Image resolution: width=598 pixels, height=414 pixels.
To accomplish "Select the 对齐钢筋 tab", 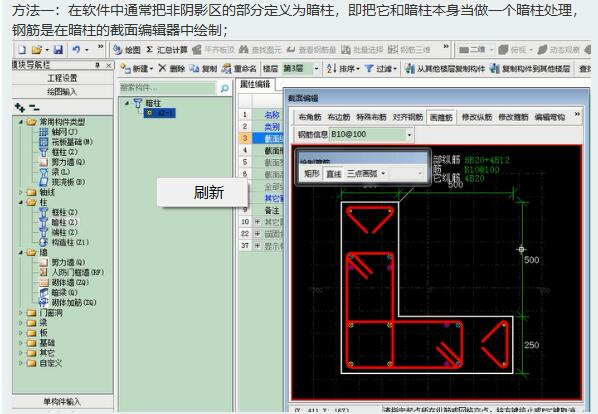I will pyautogui.click(x=408, y=117).
